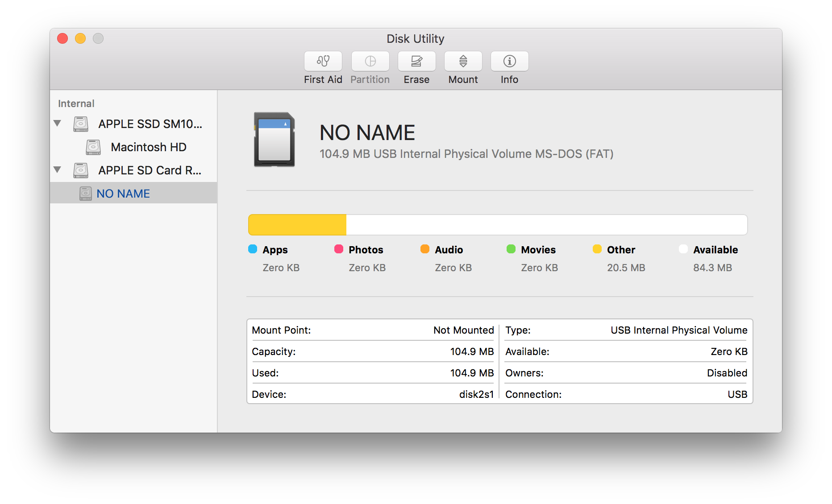Click the Other legend label
Viewport: 832px width, 504px height.
pos(621,250)
